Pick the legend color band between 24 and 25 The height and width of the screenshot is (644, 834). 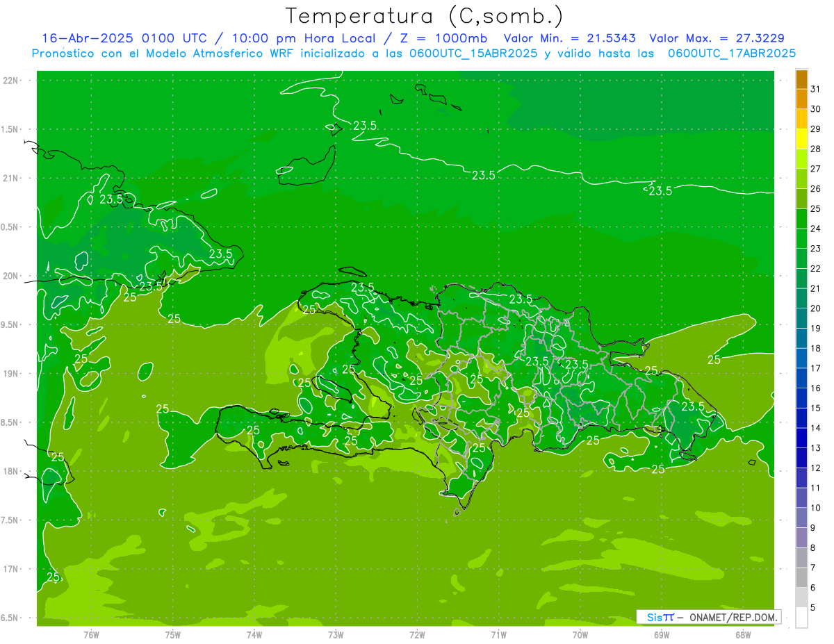click(801, 218)
